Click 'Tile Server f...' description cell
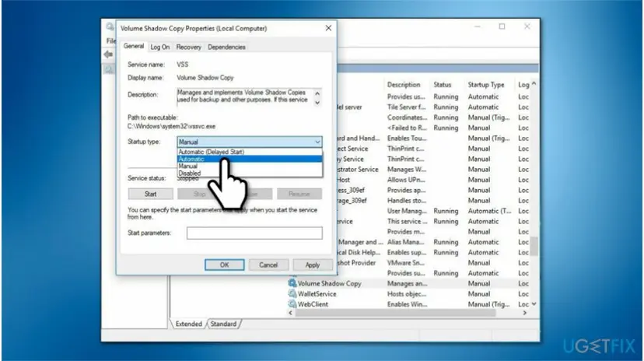The width and height of the screenshot is (644, 361). pos(407,107)
